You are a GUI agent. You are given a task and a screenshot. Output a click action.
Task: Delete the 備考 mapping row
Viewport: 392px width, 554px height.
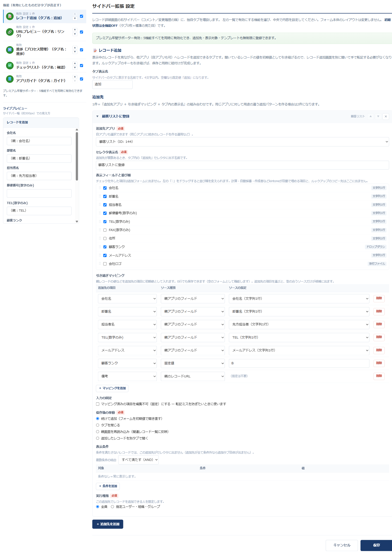point(379,376)
